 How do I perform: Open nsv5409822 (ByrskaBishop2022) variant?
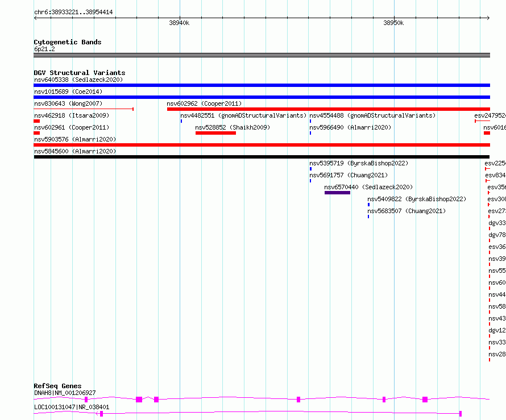(417, 199)
